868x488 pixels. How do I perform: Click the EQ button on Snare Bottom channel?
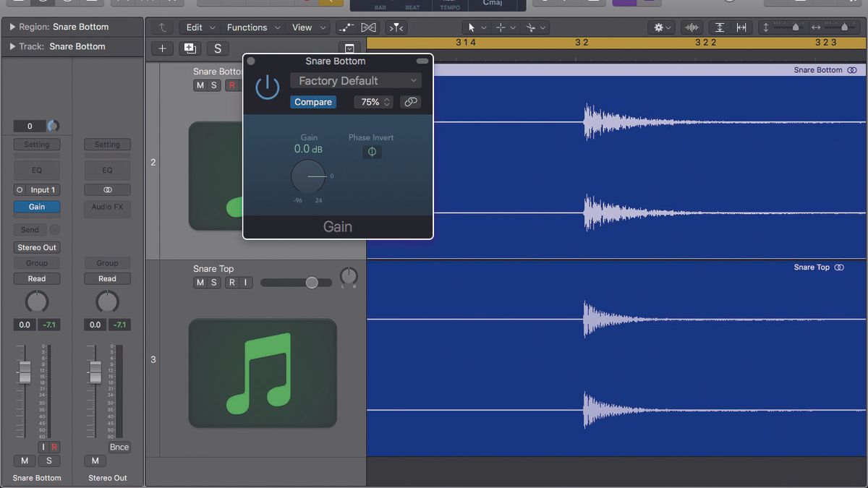coord(36,170)
